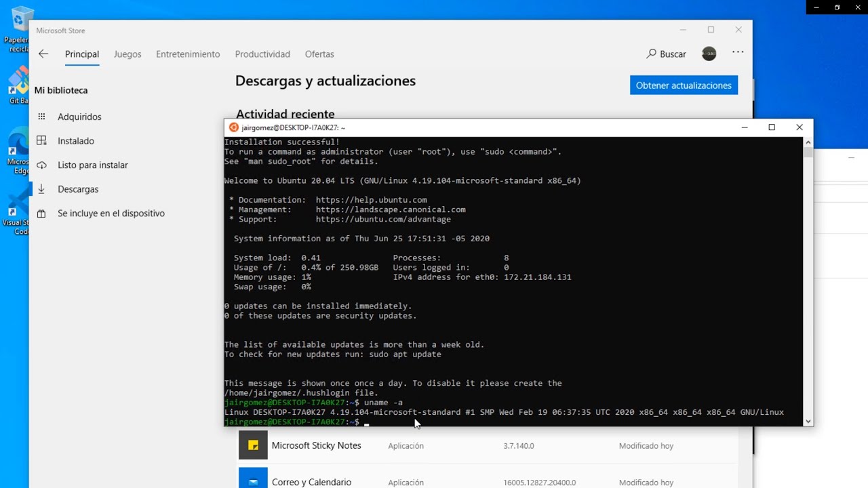Screen dimensions: 868x488
Task: Open the Principal tab in Microsoft Store
Action: click(x=82, y=54)
